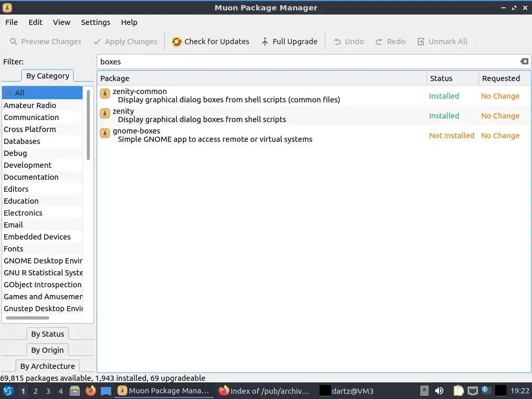
Task: Select the Email category
Action: [42, 225]
